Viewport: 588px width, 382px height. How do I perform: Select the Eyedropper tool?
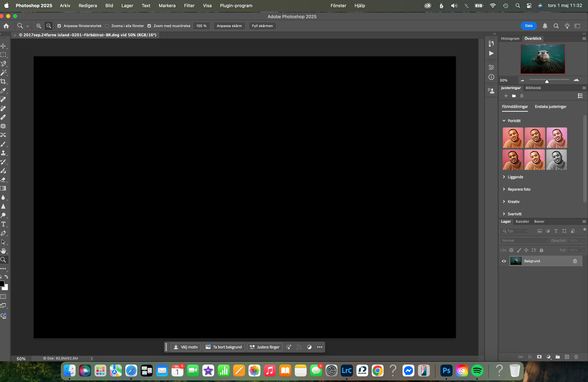click(3, 90)
